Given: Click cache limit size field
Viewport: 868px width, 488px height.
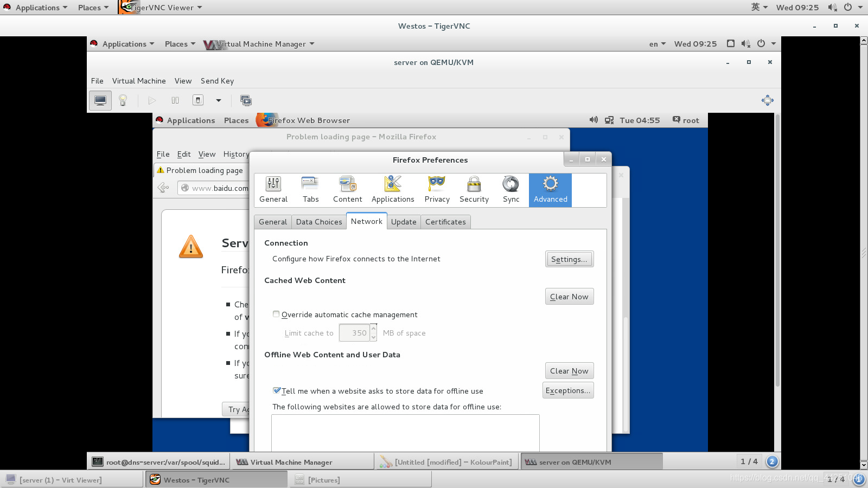Looking at the screenshot, I should [354, 333].
